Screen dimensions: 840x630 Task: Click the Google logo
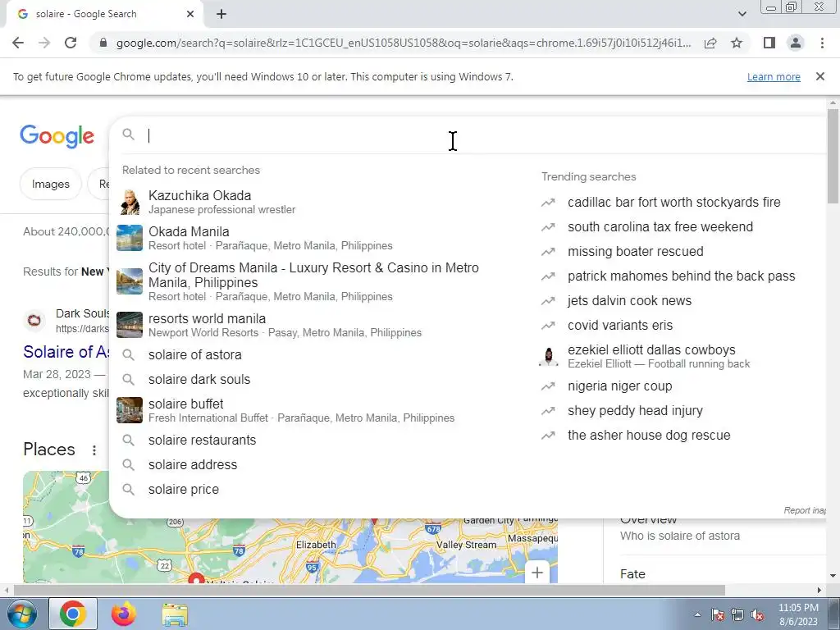[x=57, y=136]
